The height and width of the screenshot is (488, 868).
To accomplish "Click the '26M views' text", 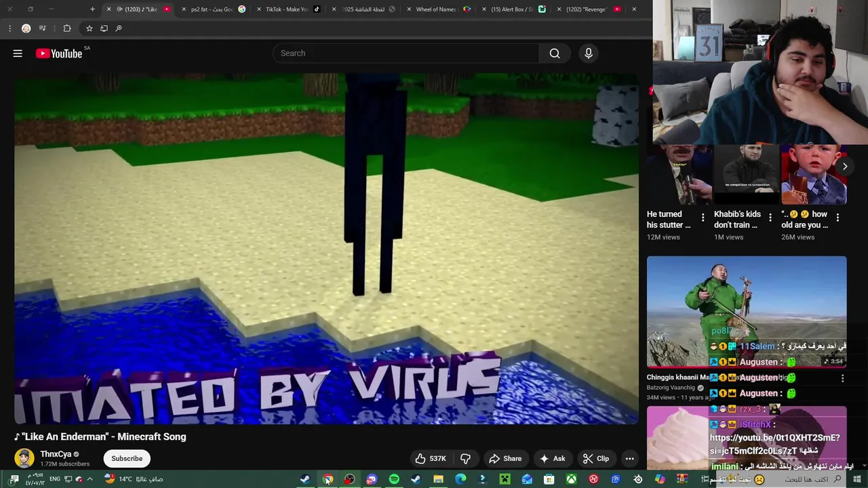I will 797,237.
